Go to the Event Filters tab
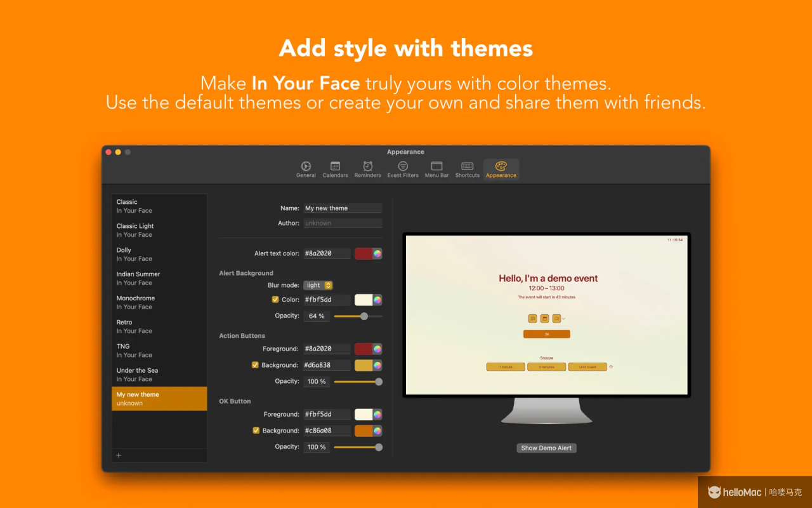The image size is (812, 508). [x=403, y=170]
